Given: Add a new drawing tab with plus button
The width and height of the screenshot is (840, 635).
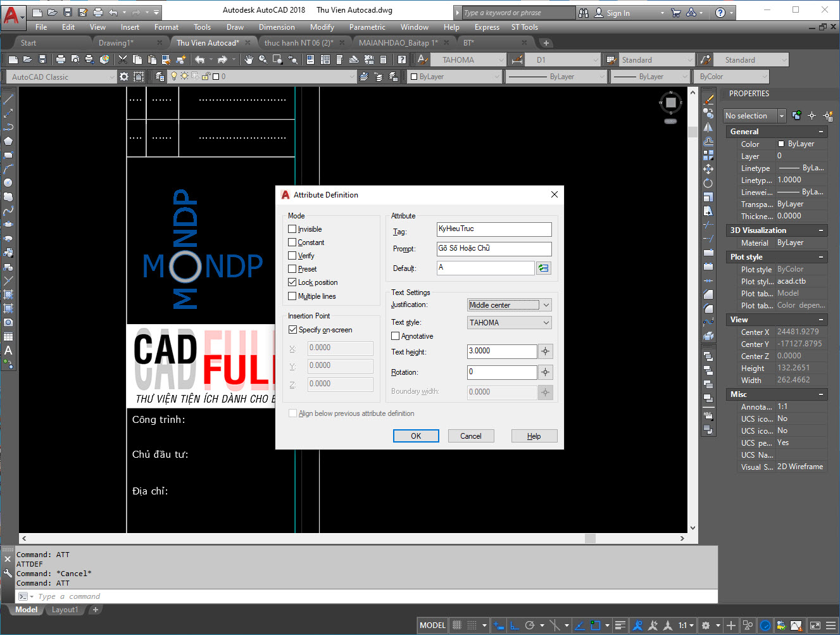Looking at the screenshot, I should pos(546,43).
